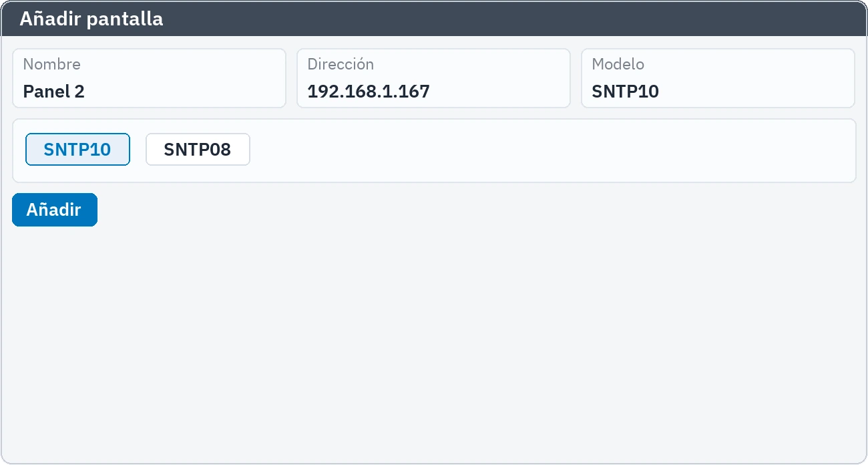Focus the Nombre input field
Viewport: 868px width, 465px height.
tap(149, 78)
